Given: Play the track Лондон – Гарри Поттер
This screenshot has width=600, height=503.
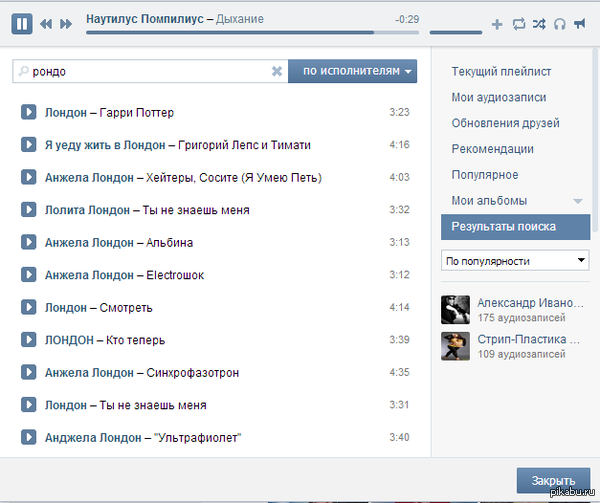Looking at the screenshot, I should [x=29, y=112].
